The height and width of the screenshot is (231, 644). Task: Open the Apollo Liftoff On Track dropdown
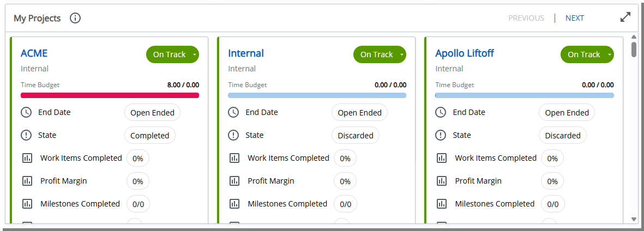pyautogui.click(x=609, y=54)
